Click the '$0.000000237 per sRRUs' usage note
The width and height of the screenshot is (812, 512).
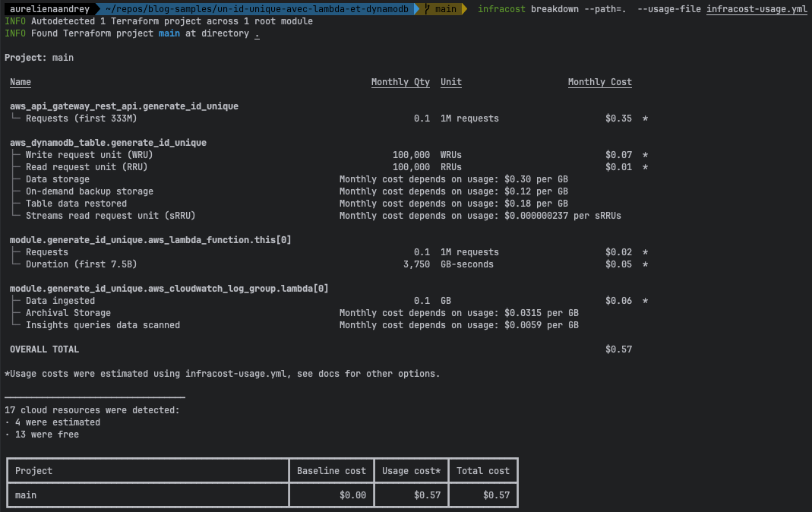point(563,216)
